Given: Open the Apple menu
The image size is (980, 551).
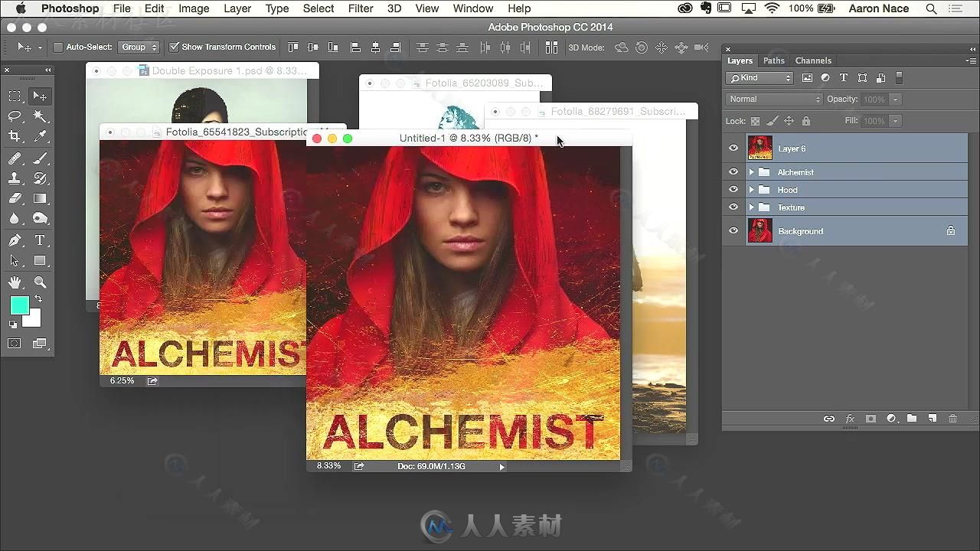Looking at the screenshot, I should tap(21, 8).
